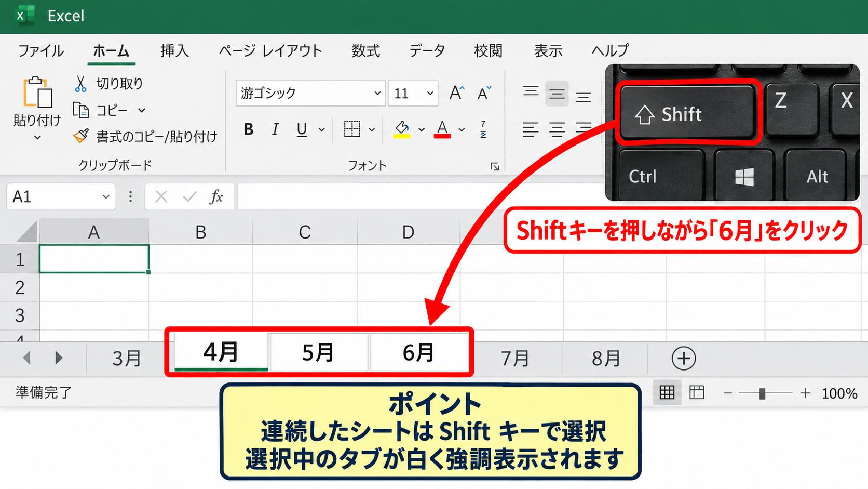The height and width of the screenshot is (489, 868).
Task: Expand the Paste options arrow
Action: click(37, 138)
